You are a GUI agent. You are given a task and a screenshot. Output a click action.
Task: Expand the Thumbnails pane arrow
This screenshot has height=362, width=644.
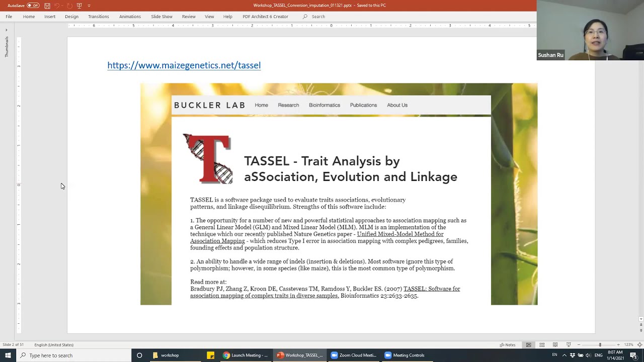6,30
